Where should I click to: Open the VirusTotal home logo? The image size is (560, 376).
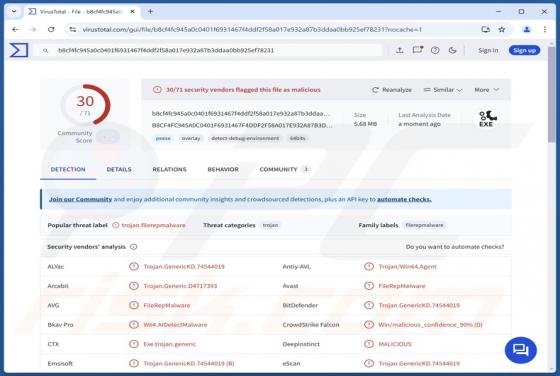[x=19, y=50]
